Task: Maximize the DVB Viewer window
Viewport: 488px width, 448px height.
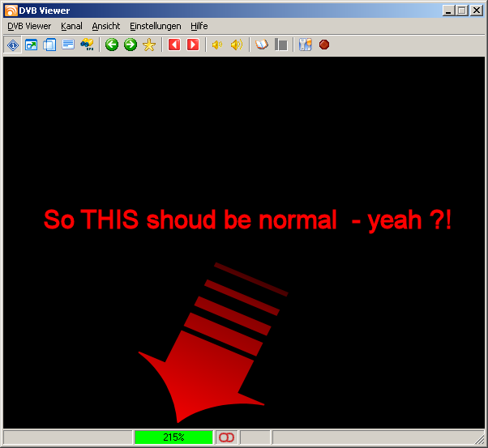Action: point(462,11)
